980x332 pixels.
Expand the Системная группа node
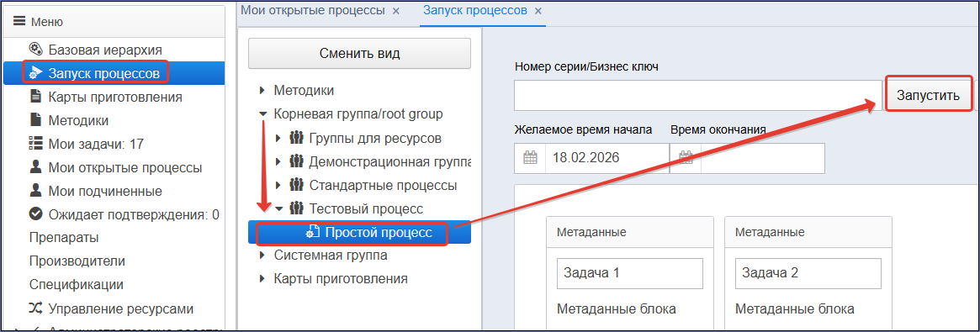[262, 256]
